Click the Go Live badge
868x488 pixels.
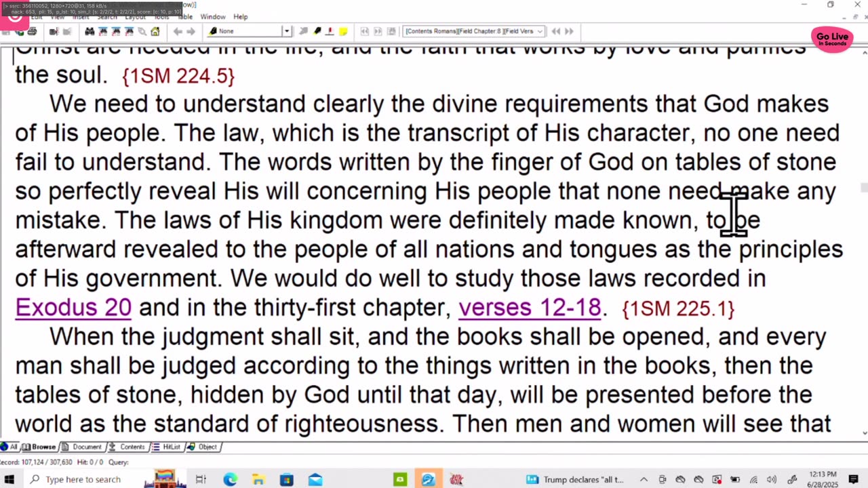(x=832, y=39)
